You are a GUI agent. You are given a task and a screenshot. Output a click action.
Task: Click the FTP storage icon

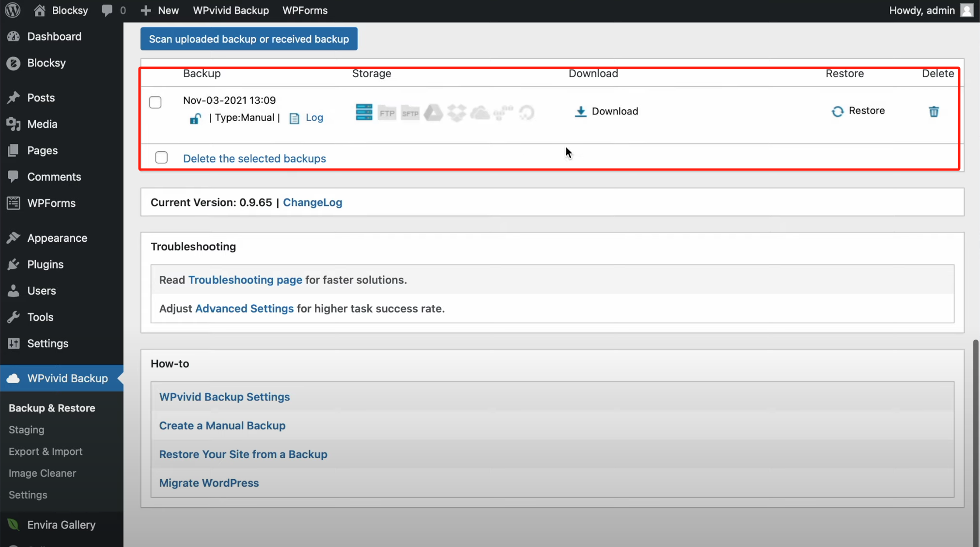click(387, 113)
